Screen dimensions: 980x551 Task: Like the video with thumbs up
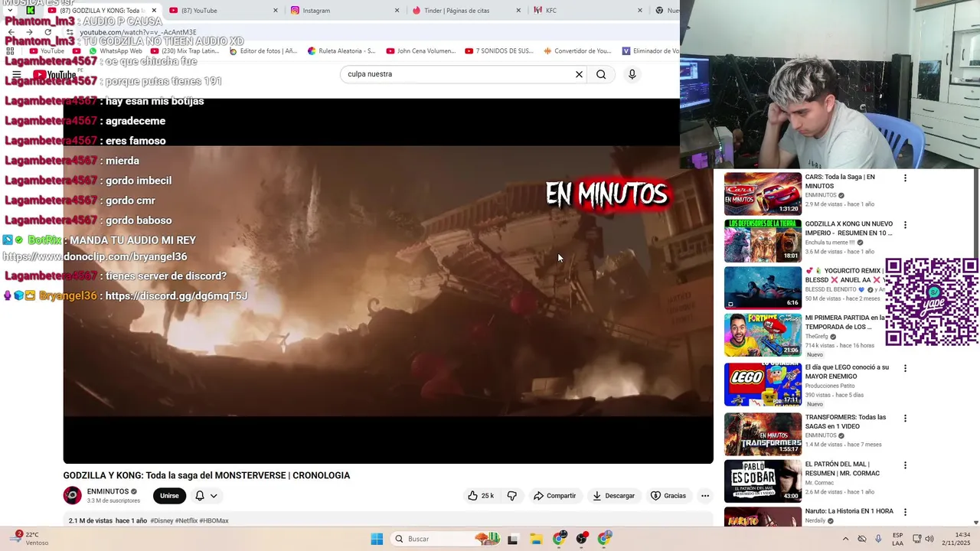(481, 496)
